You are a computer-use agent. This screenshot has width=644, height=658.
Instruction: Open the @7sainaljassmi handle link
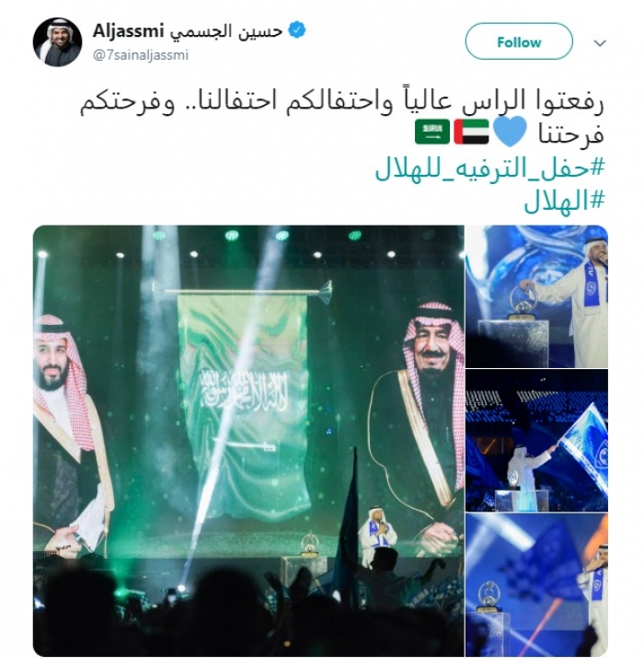click(x=141, y=55)
